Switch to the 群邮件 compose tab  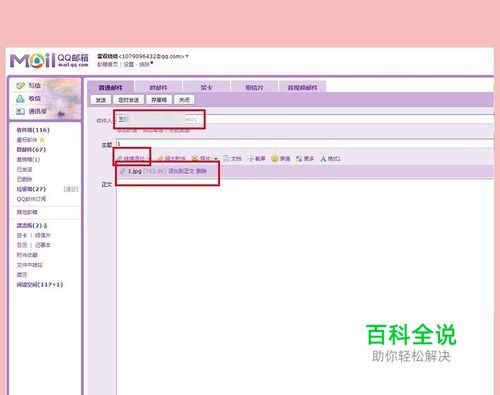point(158,87)
